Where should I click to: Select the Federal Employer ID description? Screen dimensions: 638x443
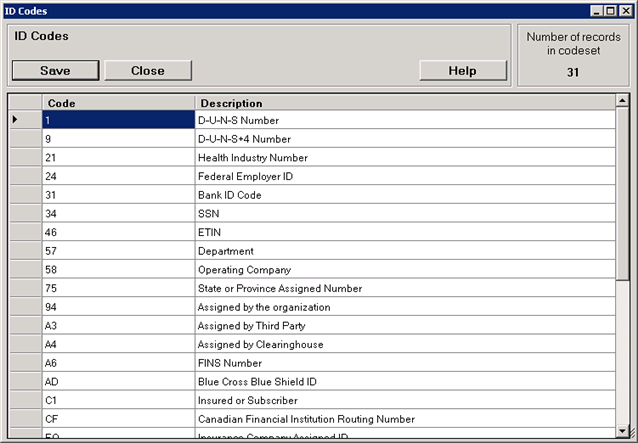pyautogui.click(x=404, y=177)
